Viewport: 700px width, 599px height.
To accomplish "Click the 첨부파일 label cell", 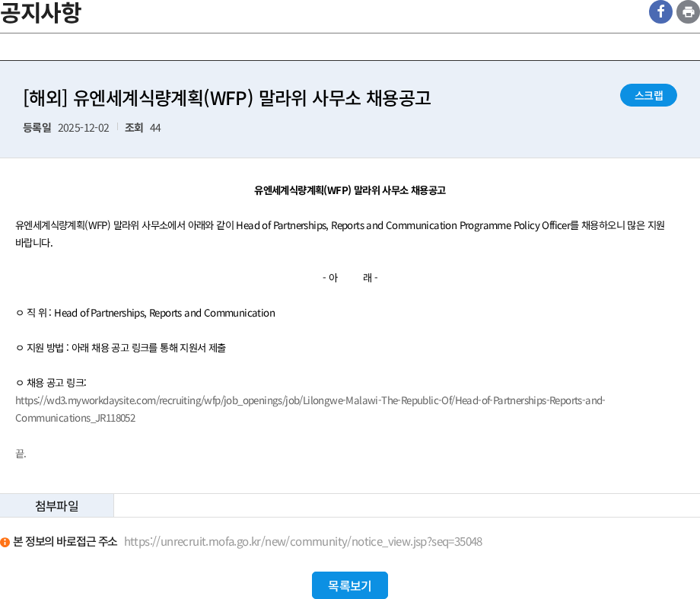I will point(57,505).
